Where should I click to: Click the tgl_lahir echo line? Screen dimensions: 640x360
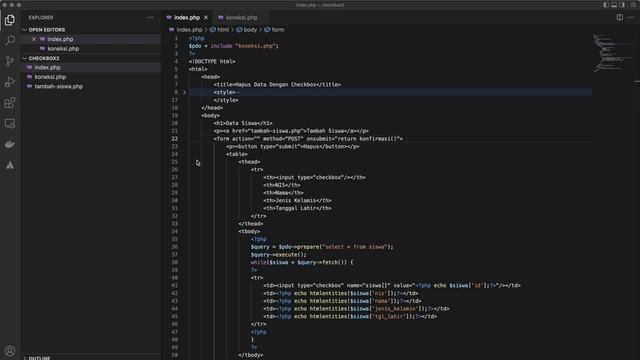(x=350, y=316)
